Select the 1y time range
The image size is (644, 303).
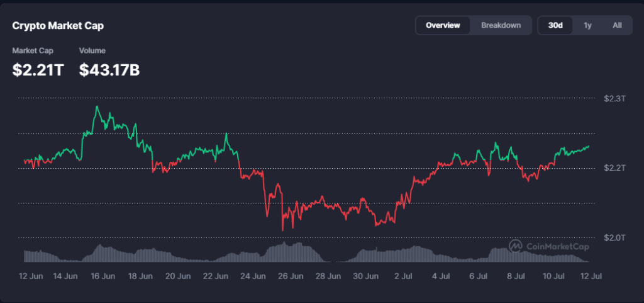(588, 25)
